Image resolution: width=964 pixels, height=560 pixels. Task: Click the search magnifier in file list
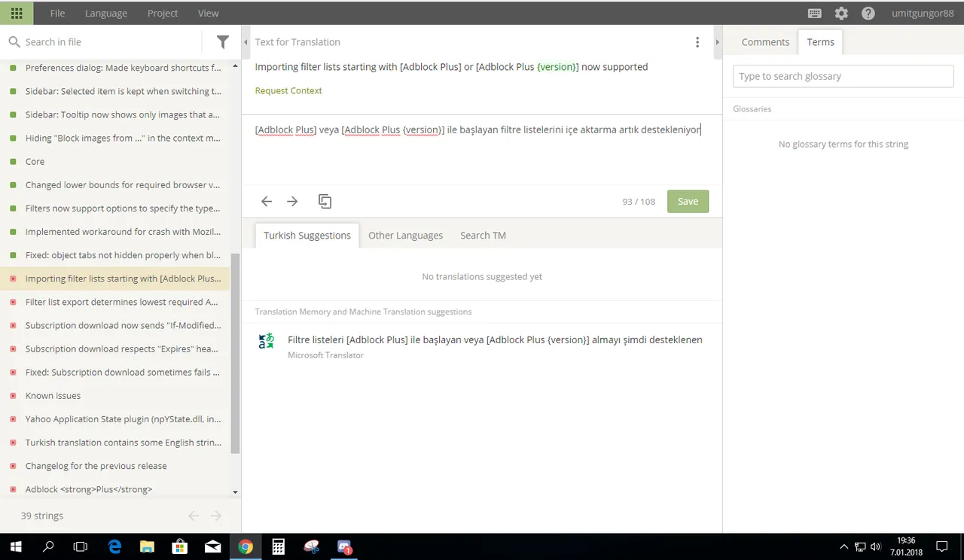point(14,42)
